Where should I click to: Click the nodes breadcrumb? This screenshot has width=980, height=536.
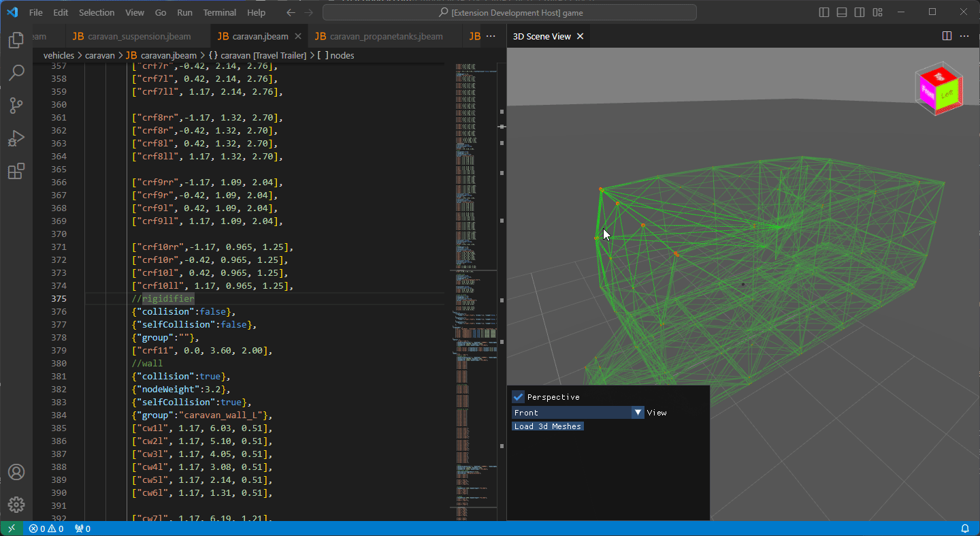(x=336, y=55)
